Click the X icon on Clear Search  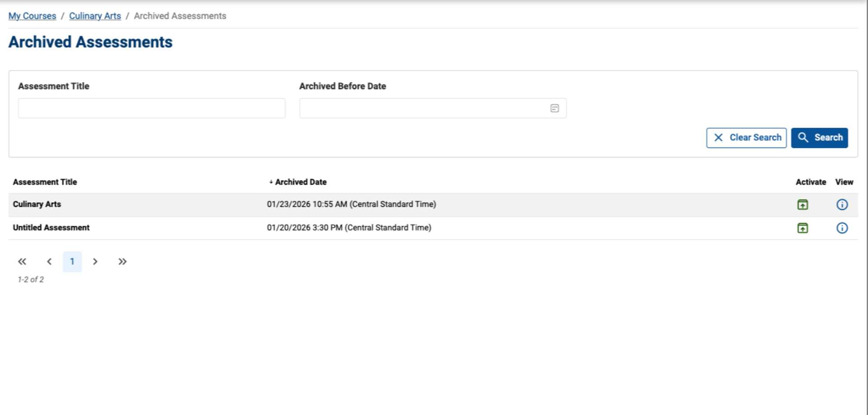[719, 138]
